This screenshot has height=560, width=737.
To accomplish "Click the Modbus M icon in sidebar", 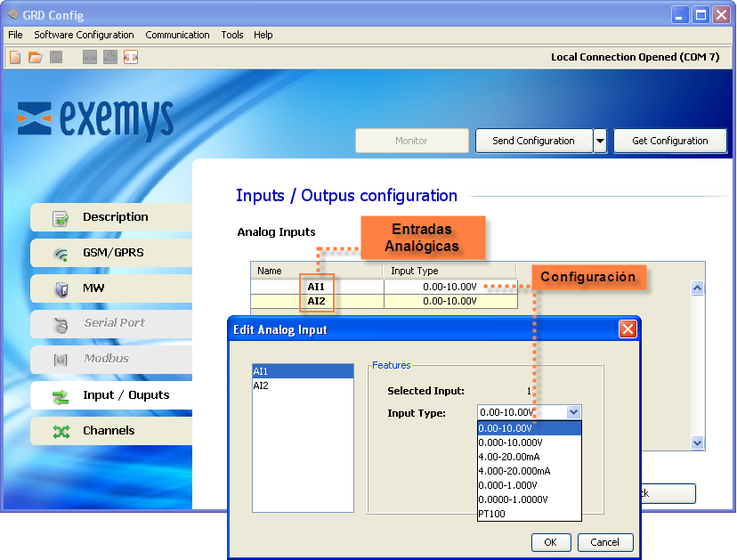I will pos(61,360).
